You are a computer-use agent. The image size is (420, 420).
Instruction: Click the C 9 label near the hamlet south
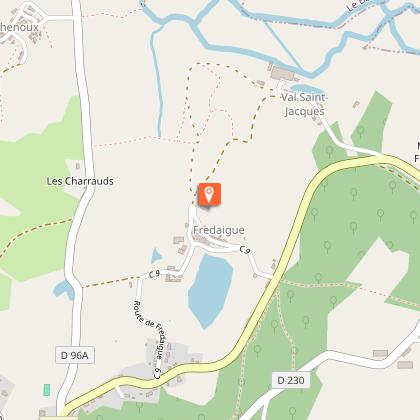tap(157, 374)
